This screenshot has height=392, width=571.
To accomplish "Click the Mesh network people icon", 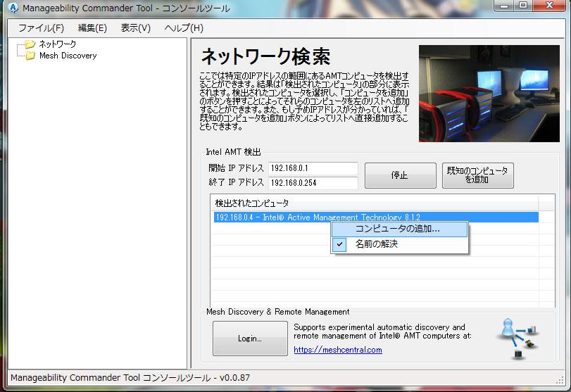I will pyautogui.click(x=519, y=339).
